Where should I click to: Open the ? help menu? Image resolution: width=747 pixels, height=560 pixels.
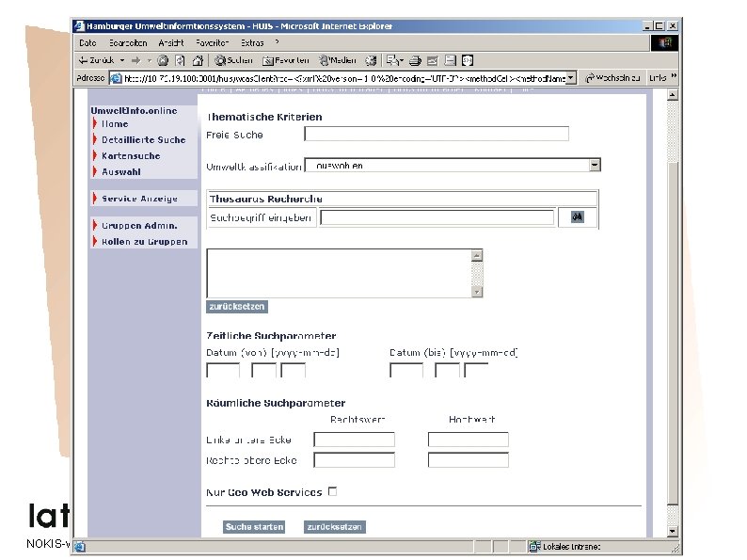click(x=278, y=42)
